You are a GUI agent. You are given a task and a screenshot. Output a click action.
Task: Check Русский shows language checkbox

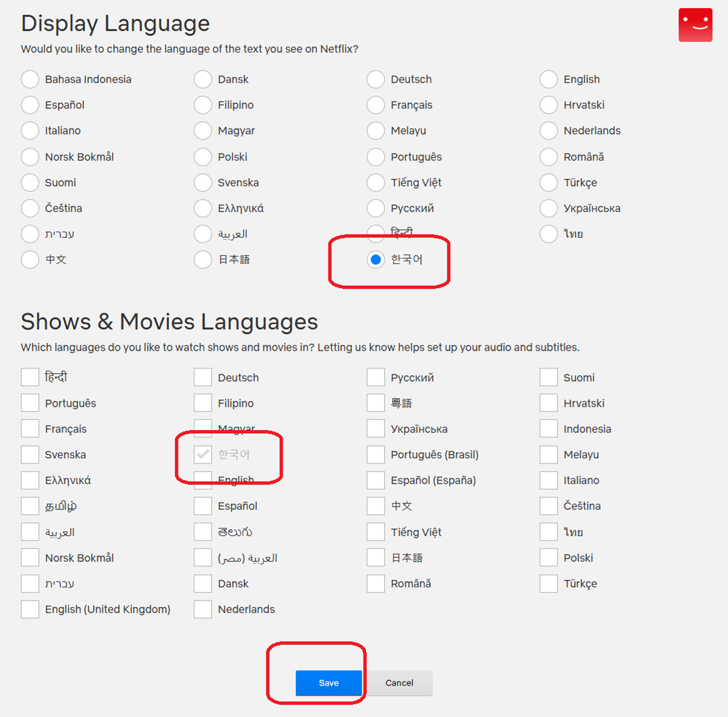[375, 377]
